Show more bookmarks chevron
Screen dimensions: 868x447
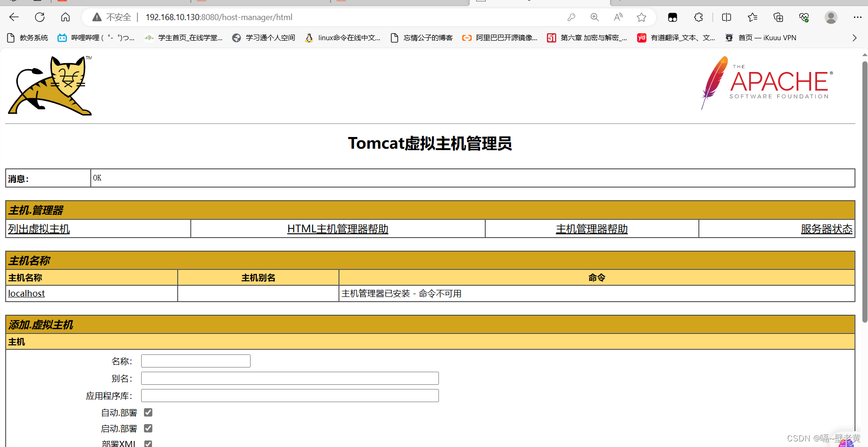(854, 38)
